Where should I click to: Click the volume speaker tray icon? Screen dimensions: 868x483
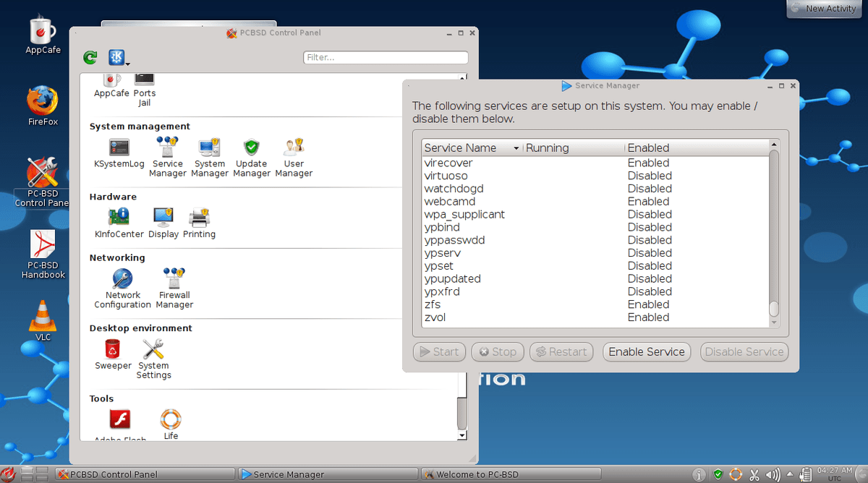[x=772, y=475]
